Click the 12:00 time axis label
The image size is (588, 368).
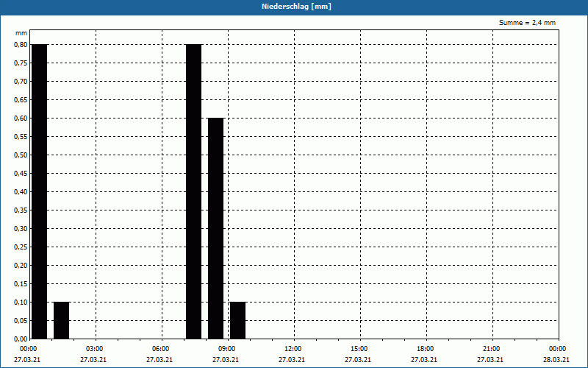click(293, 349)
